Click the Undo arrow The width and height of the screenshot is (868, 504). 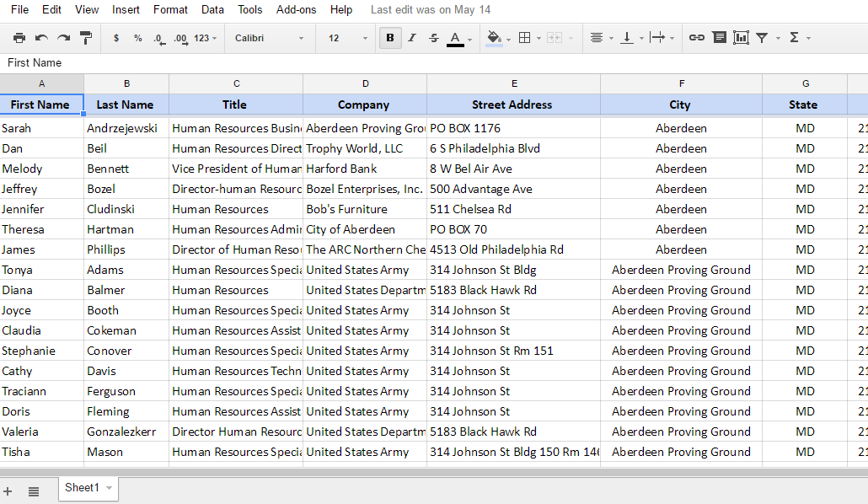41,38
